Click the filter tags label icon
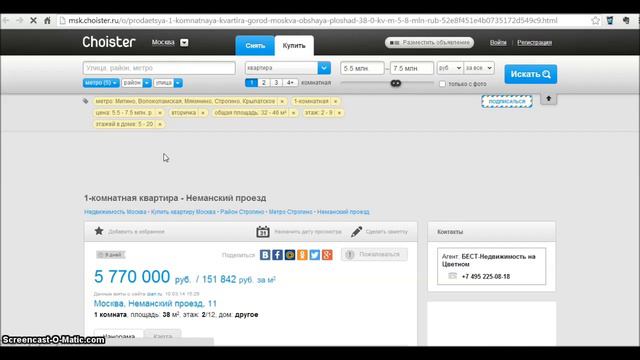The height and width of the screenshot is (360, 640). [x=85, y=101]
